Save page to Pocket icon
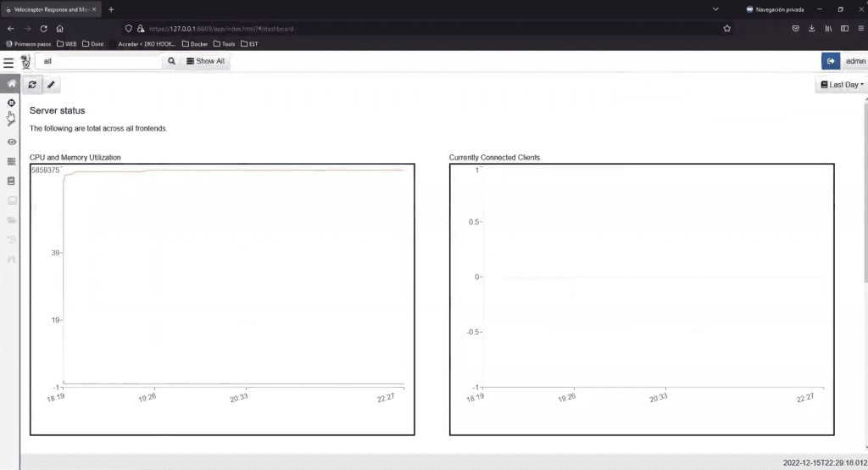868x470 pixels. (795, 28)
